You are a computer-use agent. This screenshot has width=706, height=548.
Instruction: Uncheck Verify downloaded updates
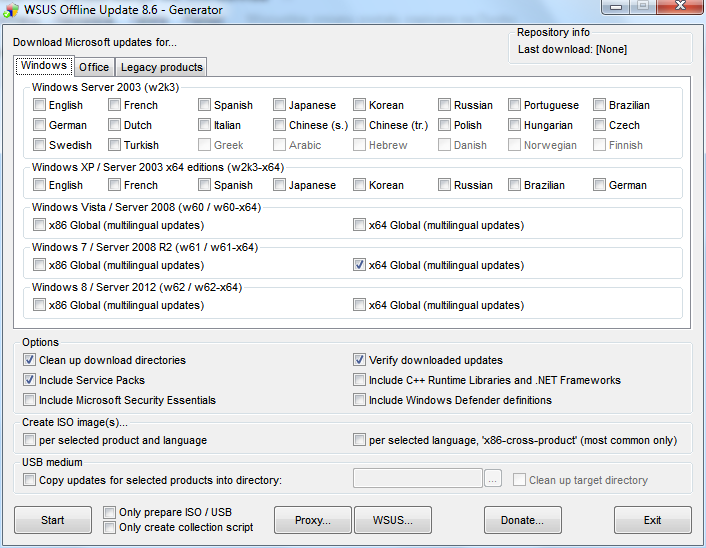pos(359,360)
